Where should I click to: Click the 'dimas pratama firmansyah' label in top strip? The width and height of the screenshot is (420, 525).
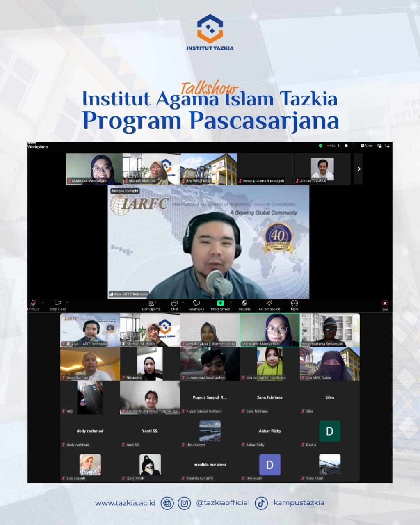pos(263,181)
